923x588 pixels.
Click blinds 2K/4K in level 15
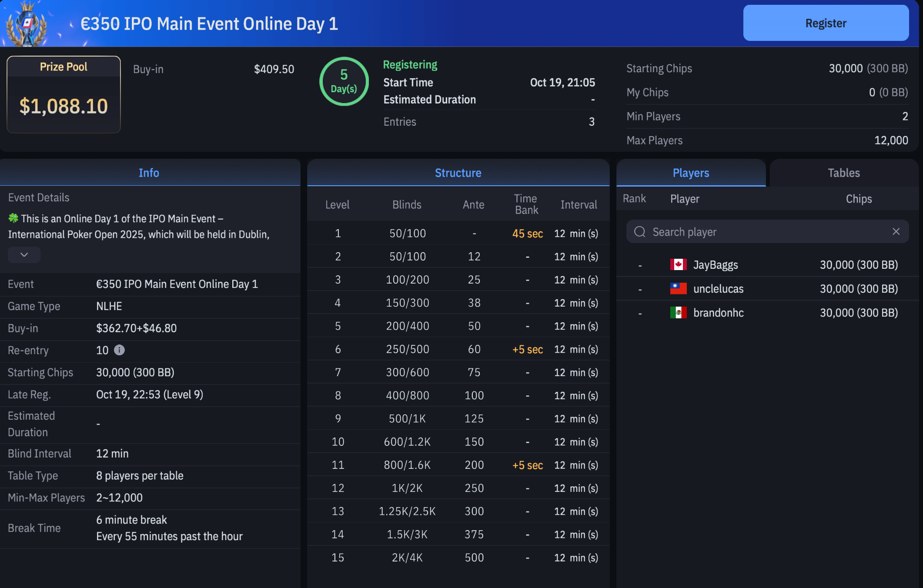click(x=408, y=558)
